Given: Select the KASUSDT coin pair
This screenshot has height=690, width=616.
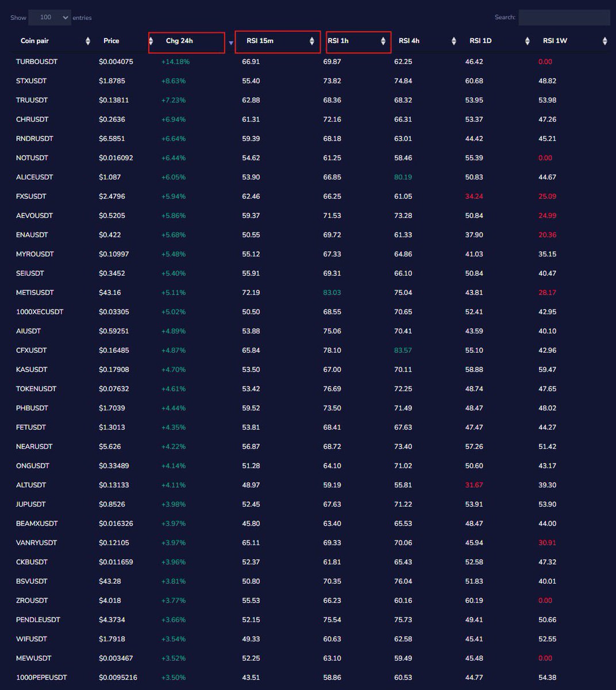Looking at the screenshot, I should coord(32,370).
